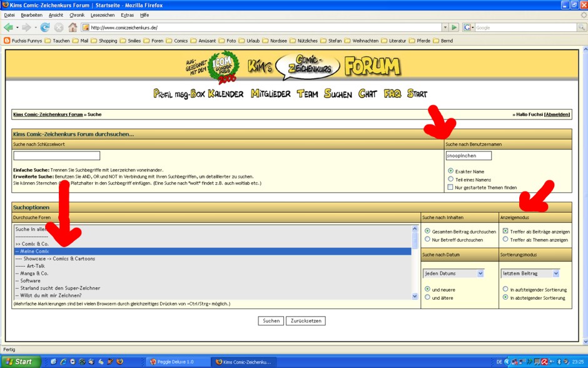Click the Home icon in the toolbar
Image resolution: width=588 pixels, height=368 pixels.
(73, 28)
